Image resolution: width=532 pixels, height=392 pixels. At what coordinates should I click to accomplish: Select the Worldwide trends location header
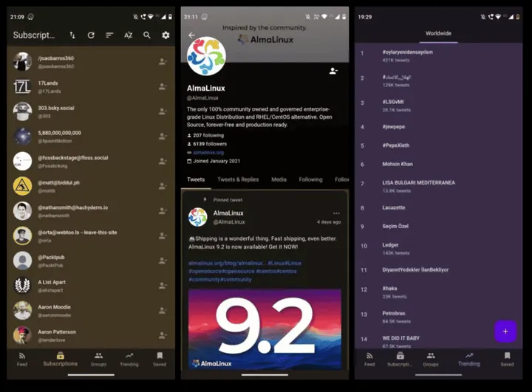[438, 33]
